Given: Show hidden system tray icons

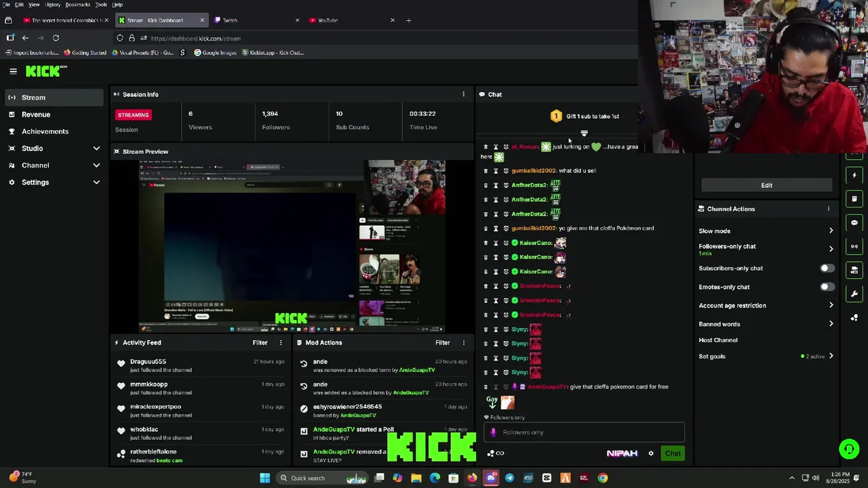Looking at the screenshot, I should click(791, 478).
